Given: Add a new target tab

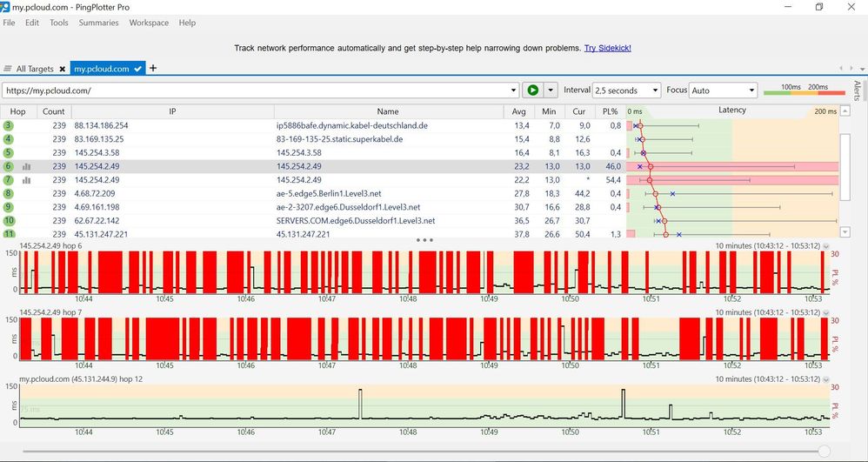Looking at the screenshot, I should click(153, 68).
